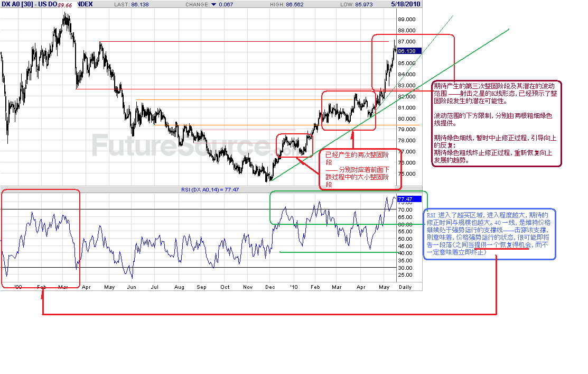The image size is (588, 374).
Task: Click the 45.00 RSI axis label
Action: [x=405, y=247]
